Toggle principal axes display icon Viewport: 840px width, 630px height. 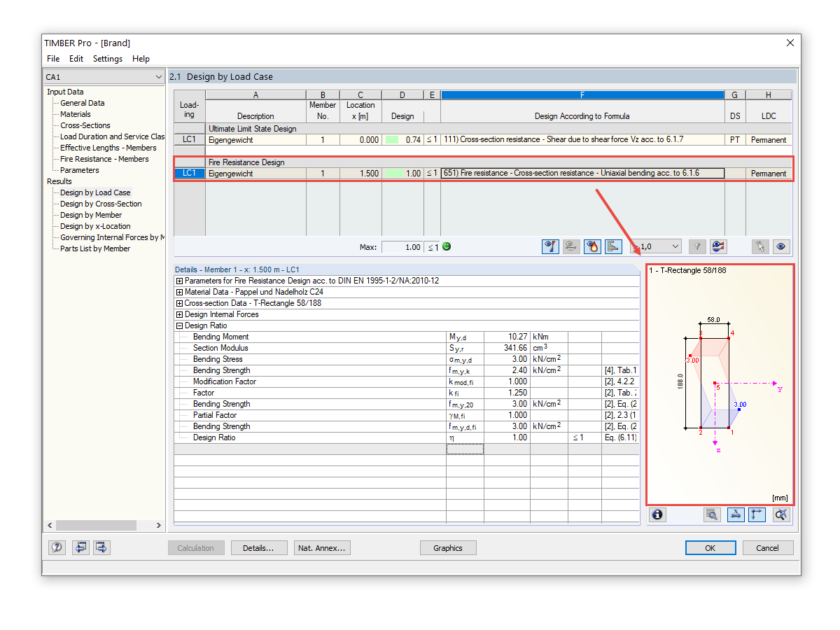tap(757, 515)
